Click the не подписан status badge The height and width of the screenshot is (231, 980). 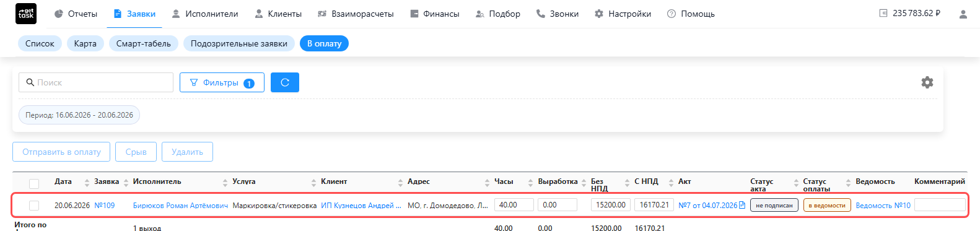tap(774, 206)
